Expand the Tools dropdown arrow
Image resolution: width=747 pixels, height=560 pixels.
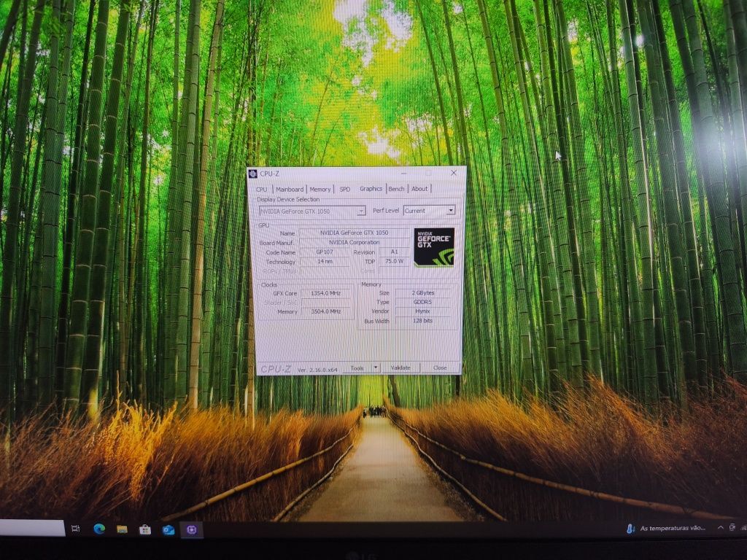376,367
